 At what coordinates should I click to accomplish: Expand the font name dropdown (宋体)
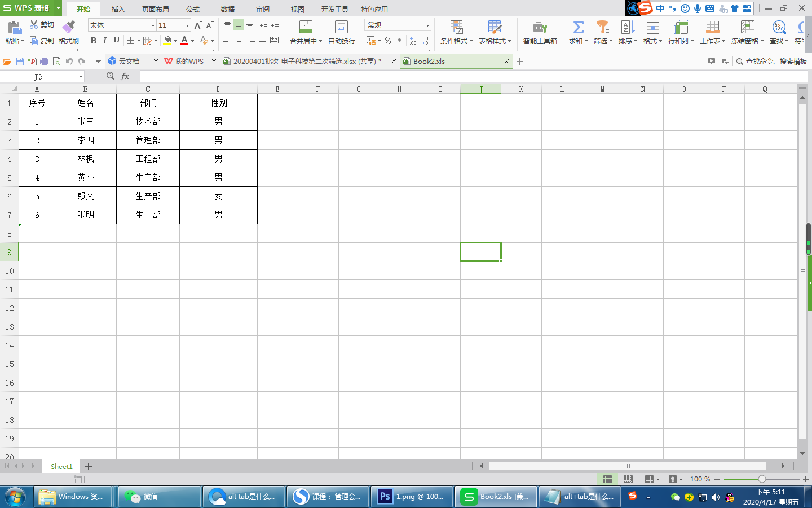(x=153, y=25)
